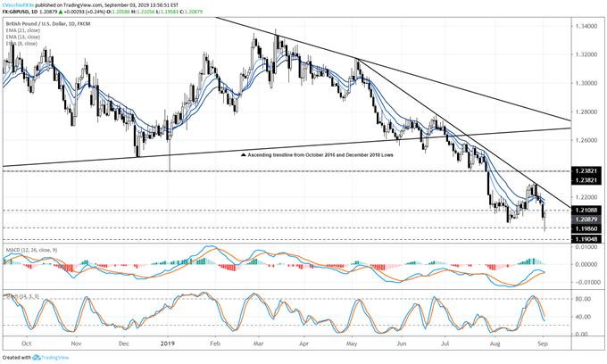Click the 1.22000 price axis value
The image size is (607, 364).
[586, 197]
